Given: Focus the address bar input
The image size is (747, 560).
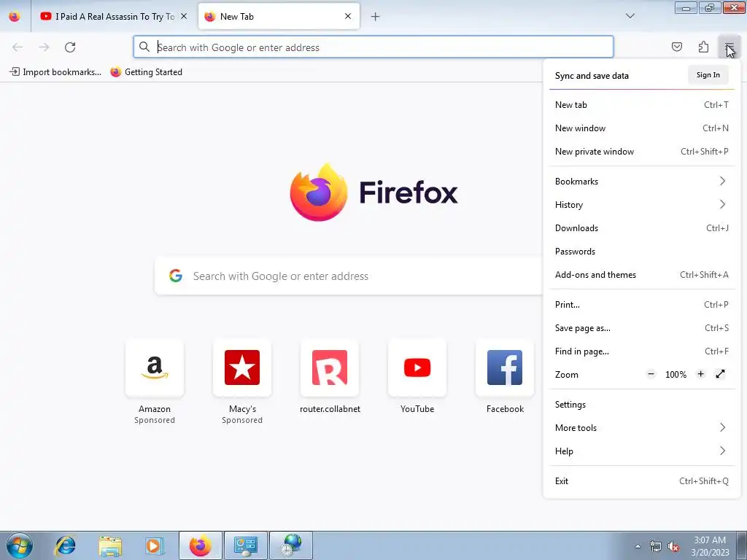Looking at the screenshot, I should pyautogui.click(x=373, y=47).
